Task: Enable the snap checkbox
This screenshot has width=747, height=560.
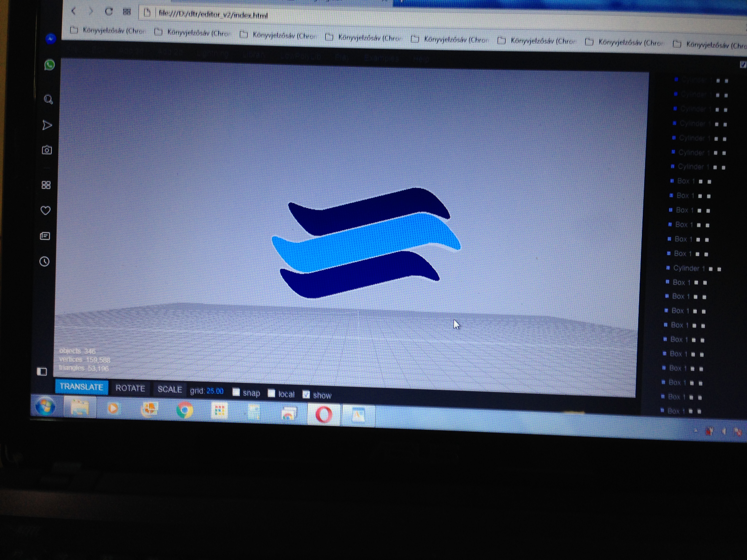Action: pyautogui.click(x=236, y=392)
